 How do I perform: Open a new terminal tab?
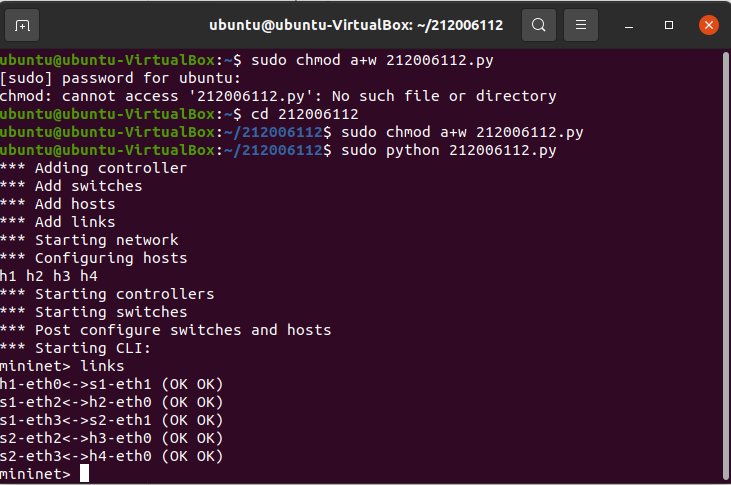23,24
